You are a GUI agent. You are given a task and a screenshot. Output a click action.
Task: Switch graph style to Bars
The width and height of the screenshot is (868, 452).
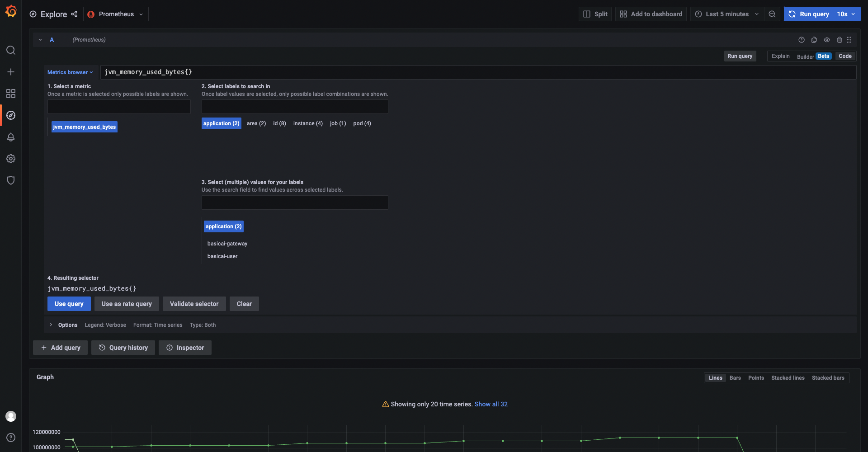point(735,378)
